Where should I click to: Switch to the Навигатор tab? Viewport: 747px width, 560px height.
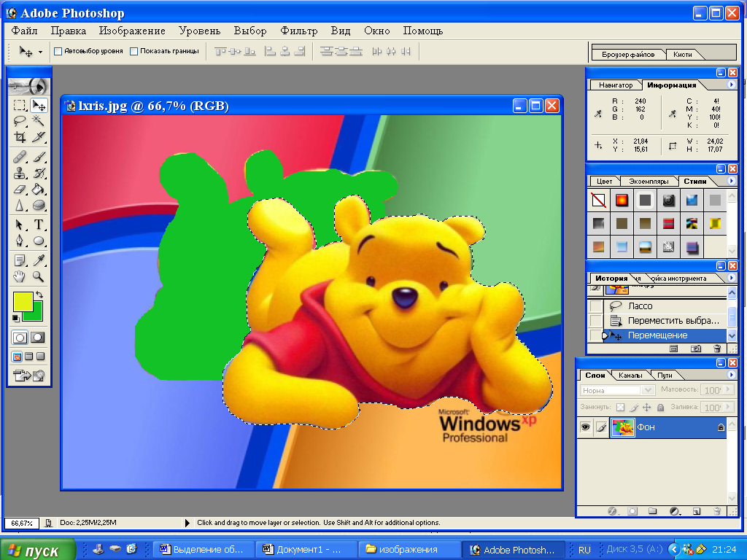click(x=616, y=85)
